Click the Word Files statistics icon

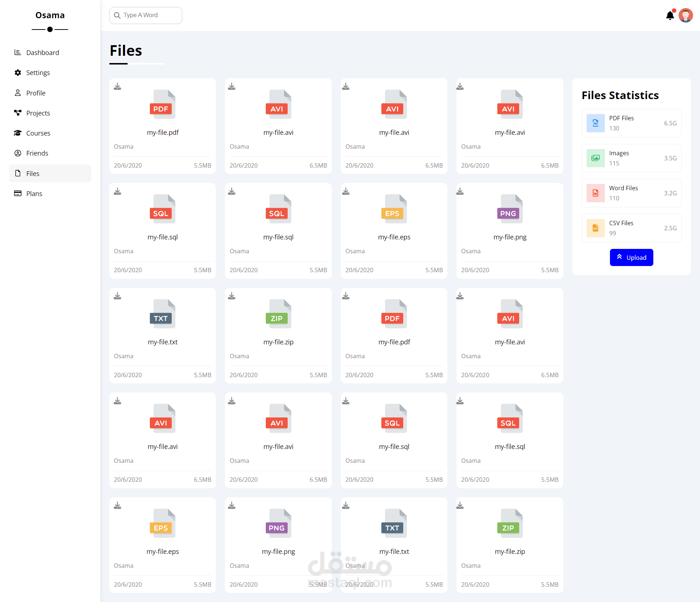pos(595,193)
